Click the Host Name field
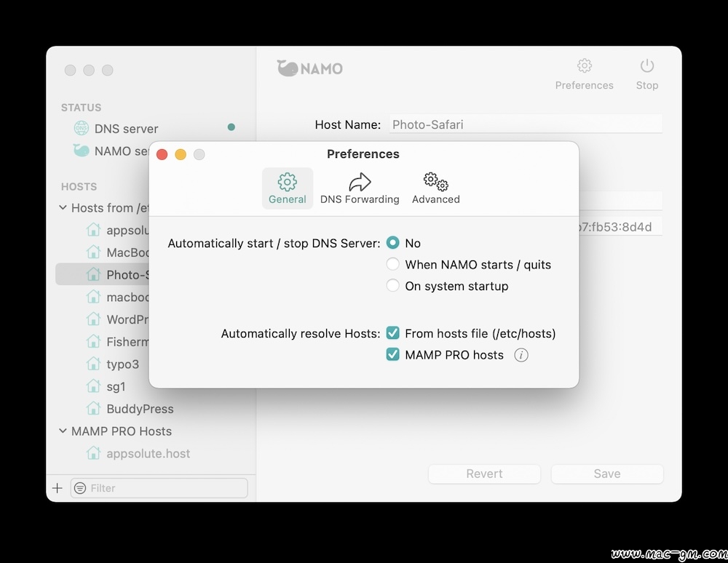 pyautogui.click(x=526, y=124)
